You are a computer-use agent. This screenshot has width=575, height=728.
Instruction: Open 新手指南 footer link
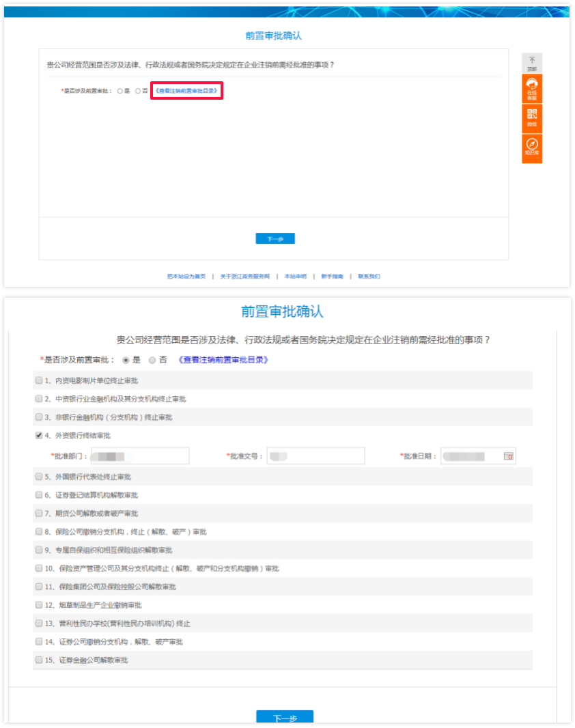pyautogui.click(x=333, y=277)
